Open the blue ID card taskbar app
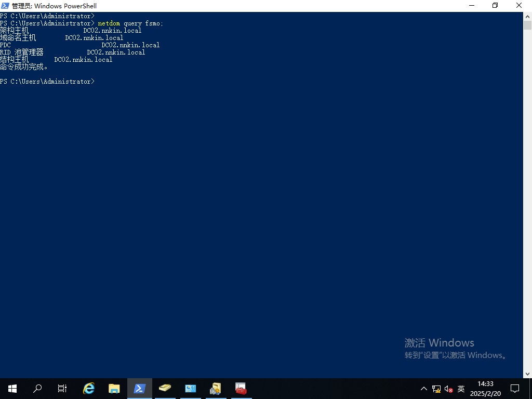Viewport: 532px width, 399px height. (x=190, y=388)
